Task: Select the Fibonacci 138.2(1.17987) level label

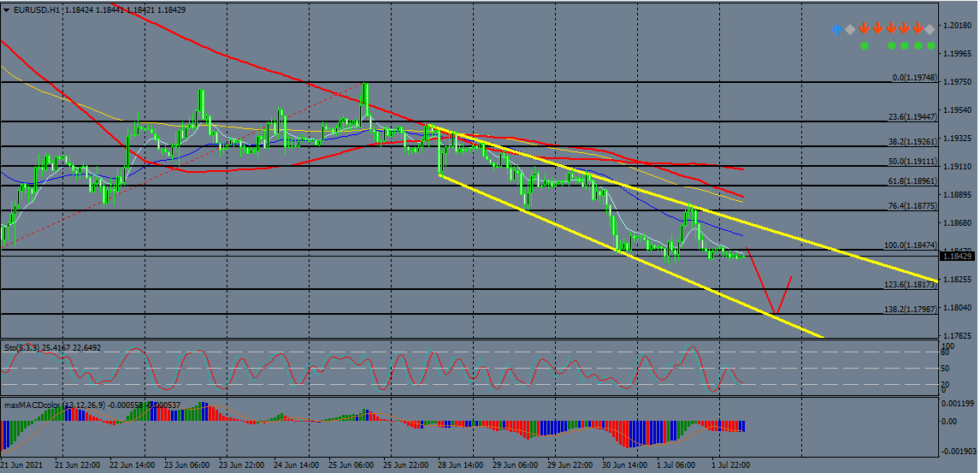Action: [911, 310]
